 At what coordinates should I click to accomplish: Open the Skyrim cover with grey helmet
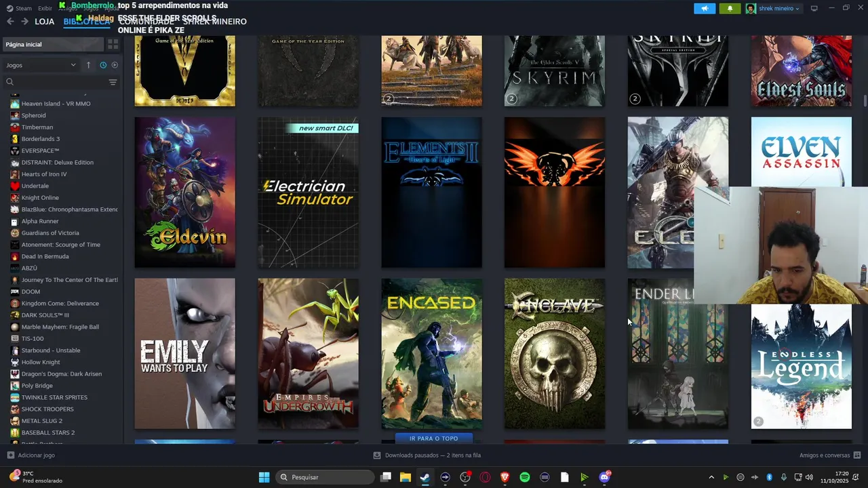click(555, 71)
